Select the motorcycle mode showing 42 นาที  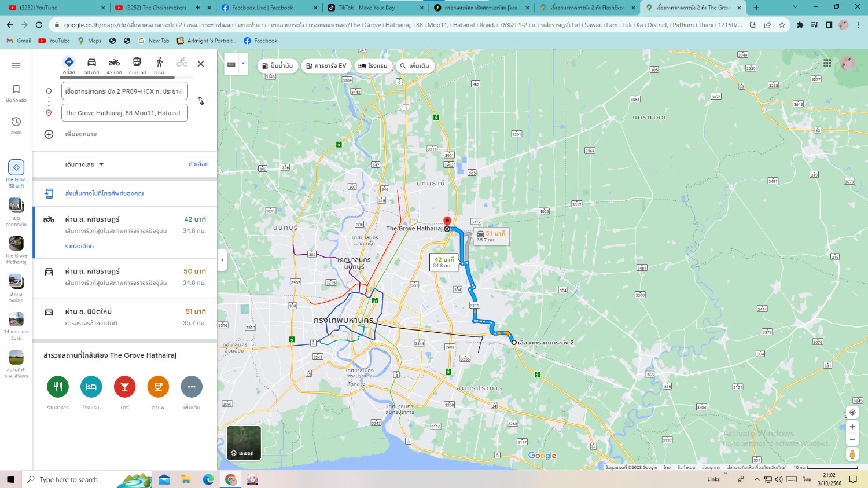coord(114,65)
